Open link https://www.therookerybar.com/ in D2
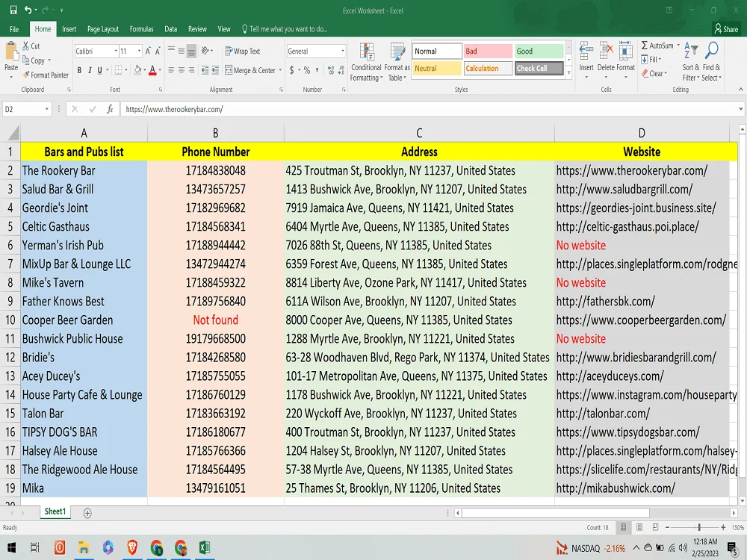This screenshot has height=560, width=747. [632, 170]
